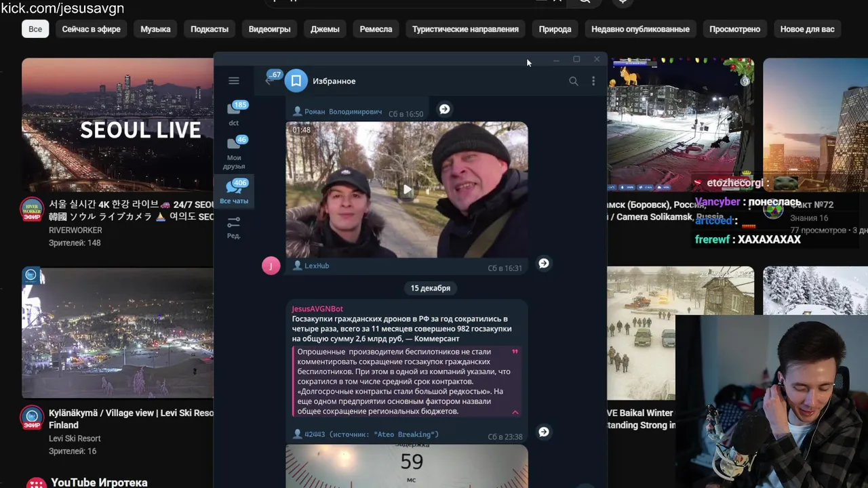The height and width of the screenshot is (488, 868).
Task: Open the Telegram hamburger menu
Action: pyautogui.click(x=233, y=81)
